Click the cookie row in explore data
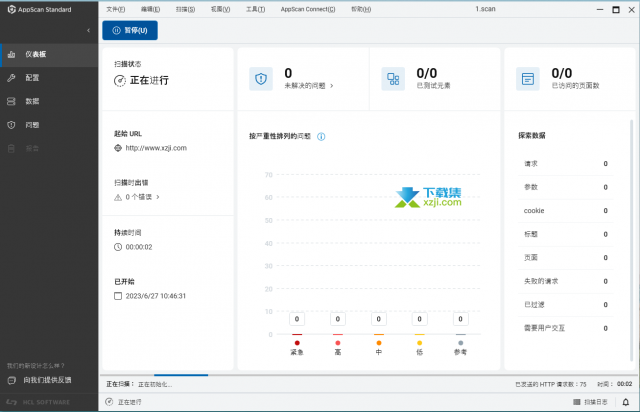 [566, 211]
